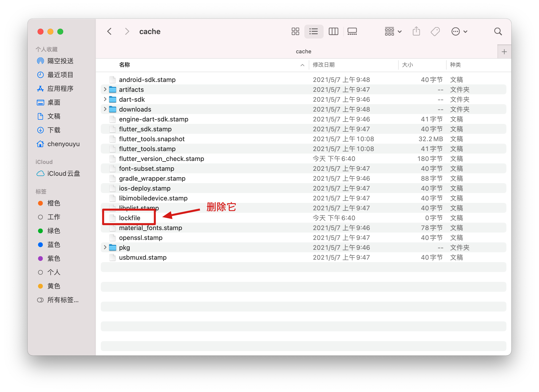The height and width of the screenshot is (392, 539).
Task: Open 下载 in the sidebar
Action: pos(49,130)
